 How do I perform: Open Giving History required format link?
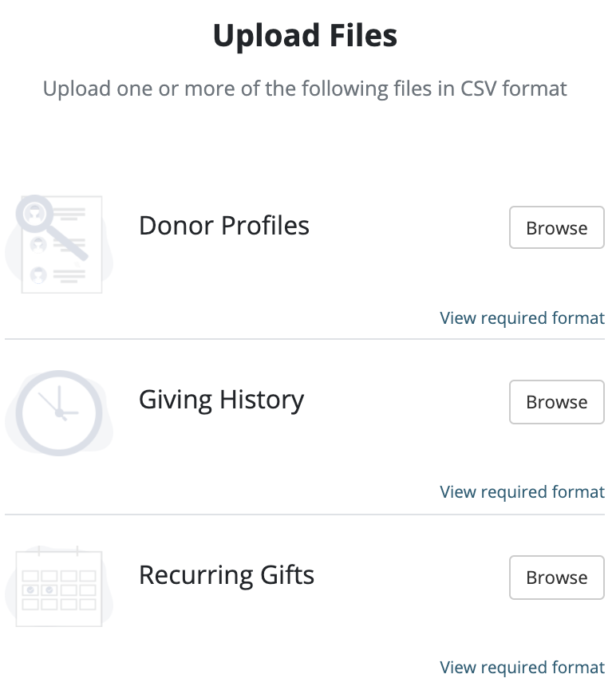click(522, 492)
